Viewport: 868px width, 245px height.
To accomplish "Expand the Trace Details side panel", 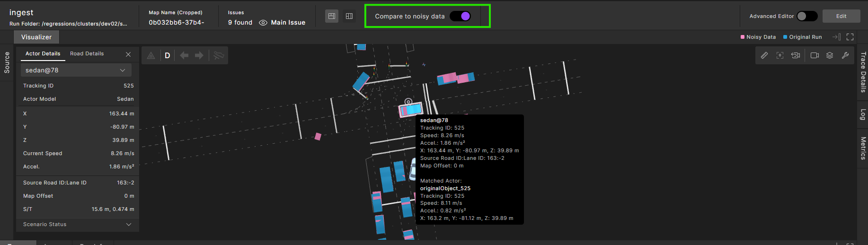I will coord(863,72).
